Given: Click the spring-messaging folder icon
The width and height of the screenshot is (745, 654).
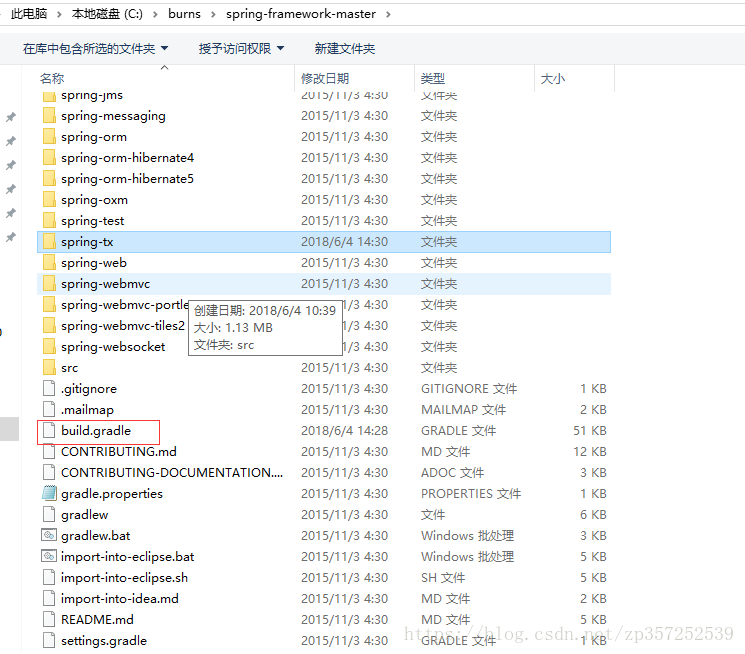Looking at the screenshot, I should point(49,115).
